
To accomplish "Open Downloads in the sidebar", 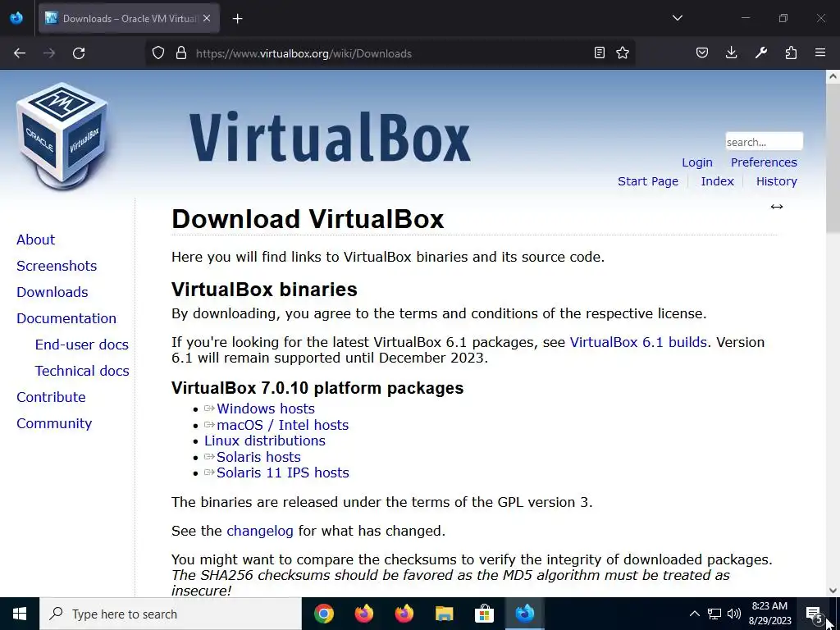I will [x=52, y=292].
